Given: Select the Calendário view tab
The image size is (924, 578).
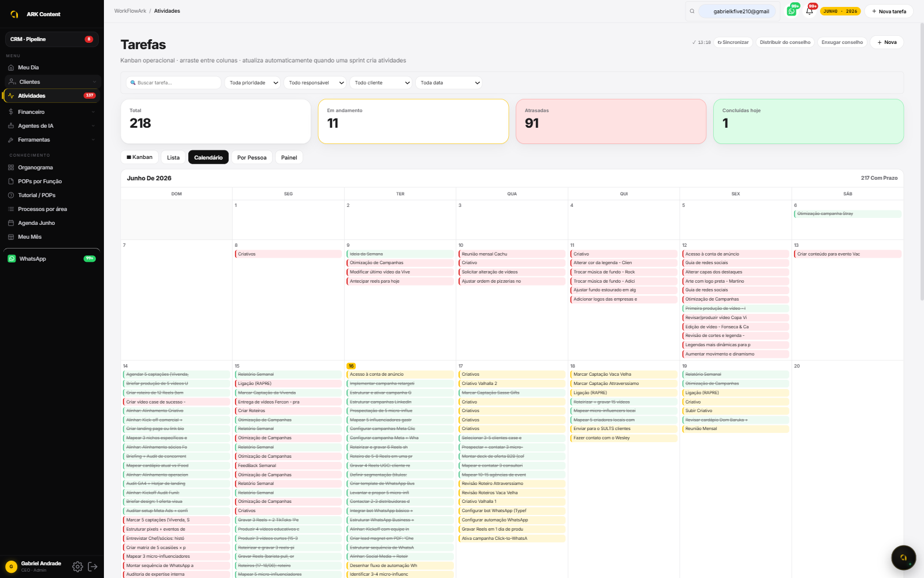Looking at the screenshot, I should coord(208,157).
